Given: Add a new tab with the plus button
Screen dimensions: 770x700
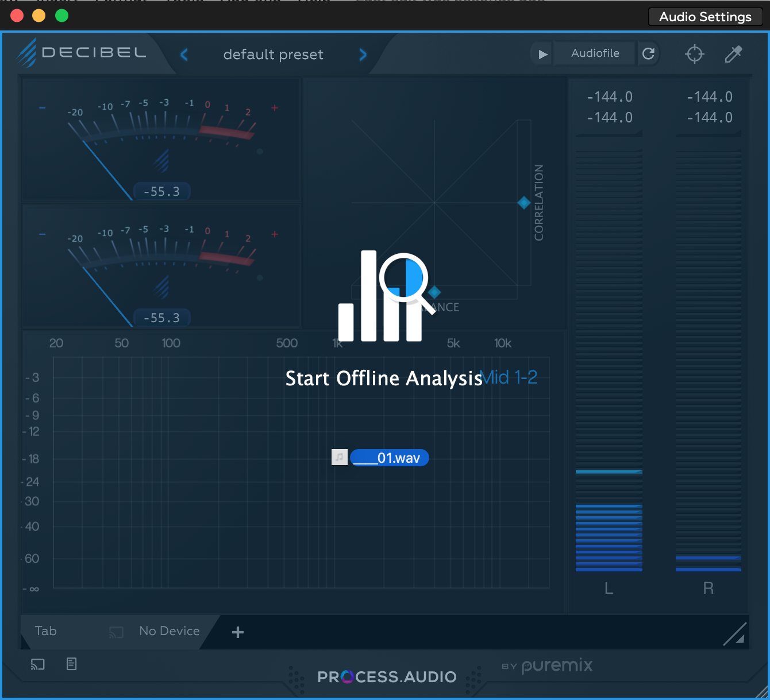Looking at the screenshot, I should point(238,632).
